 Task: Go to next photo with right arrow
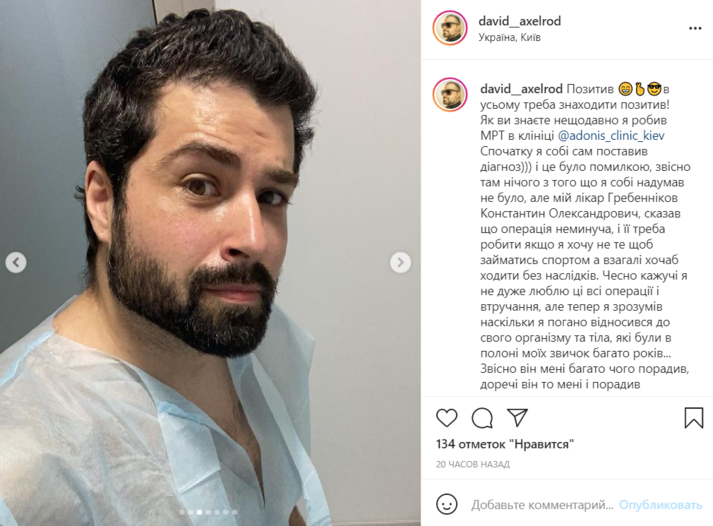pyautogui.click(x=400, y=262)
